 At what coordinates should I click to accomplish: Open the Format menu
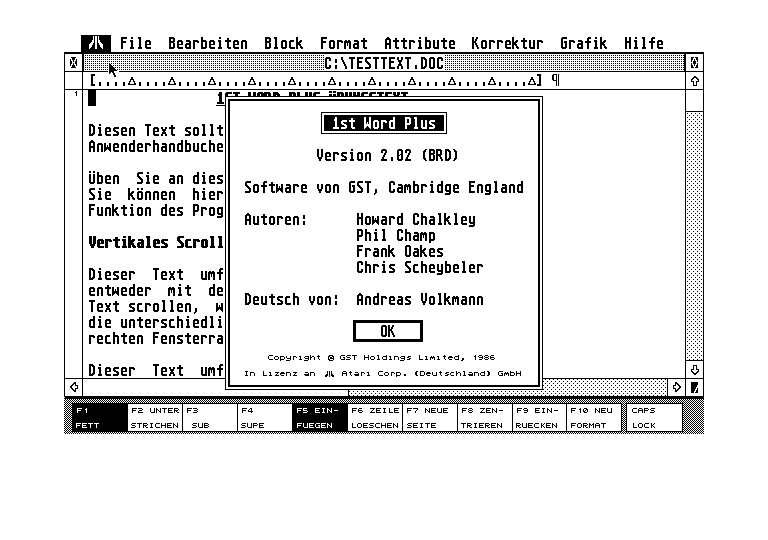(x=343, y=43)
